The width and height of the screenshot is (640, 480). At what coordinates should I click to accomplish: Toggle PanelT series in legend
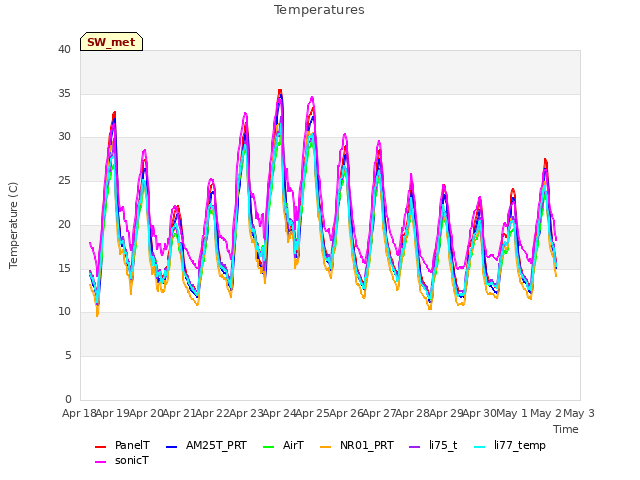coord(122,445)
